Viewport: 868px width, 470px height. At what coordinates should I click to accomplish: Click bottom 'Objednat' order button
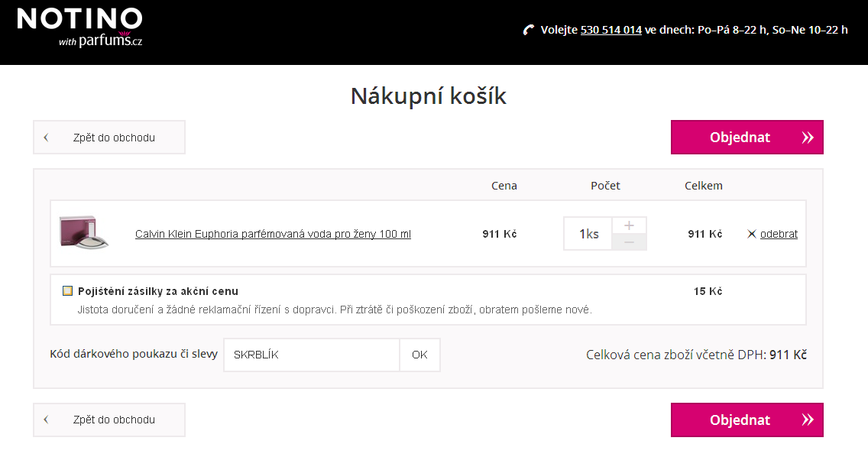(x=747, y=420)
